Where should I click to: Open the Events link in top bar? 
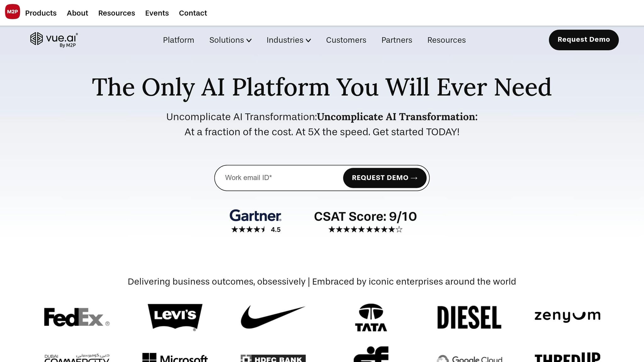click(157, 13)
